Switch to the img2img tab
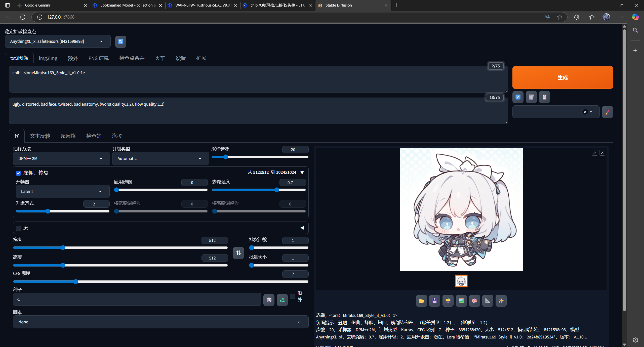The height and width of the screenshot is (347, 644). (x=48, y=58)
